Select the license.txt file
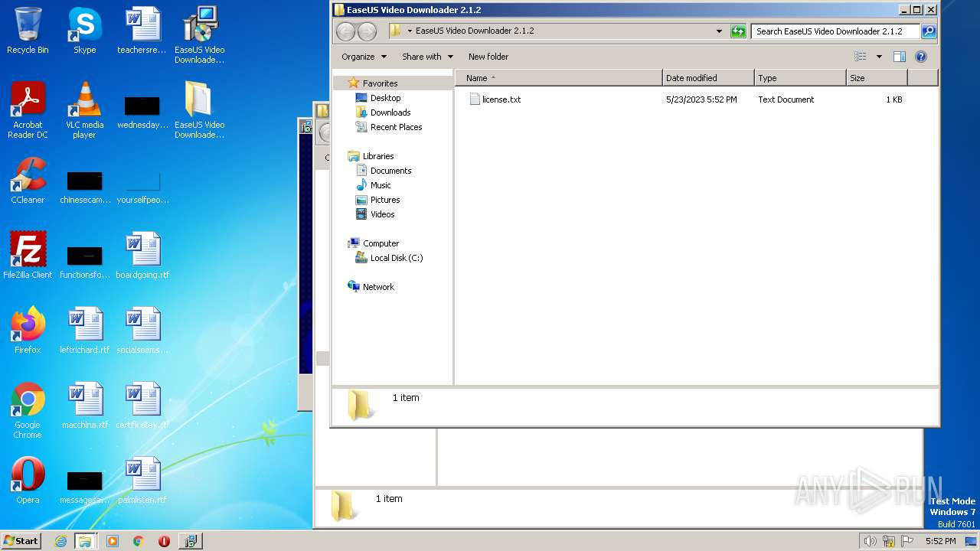This screenshot has width=980, height=551. pyautogui.click(x=495, y=99)
